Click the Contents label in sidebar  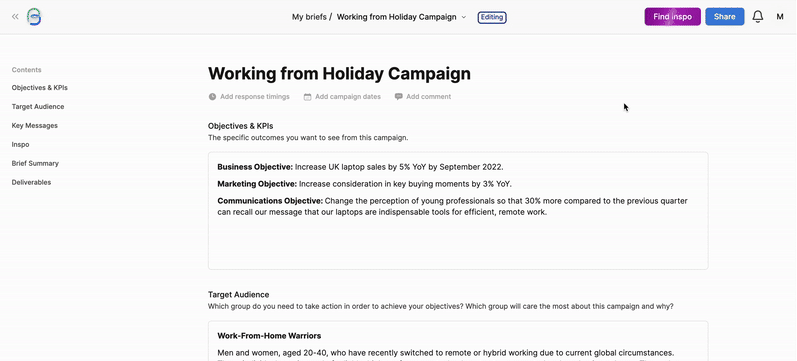[26, 70]
